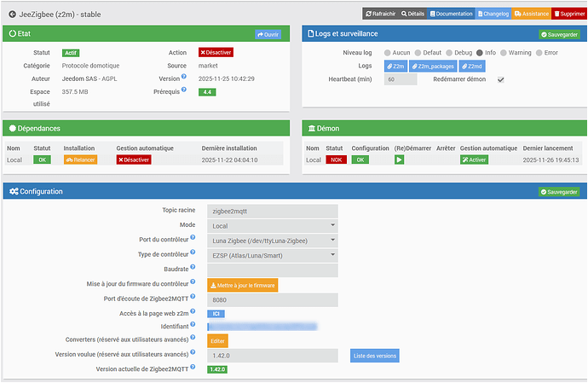Open the z2m log
588x383 pixels.
395,66
